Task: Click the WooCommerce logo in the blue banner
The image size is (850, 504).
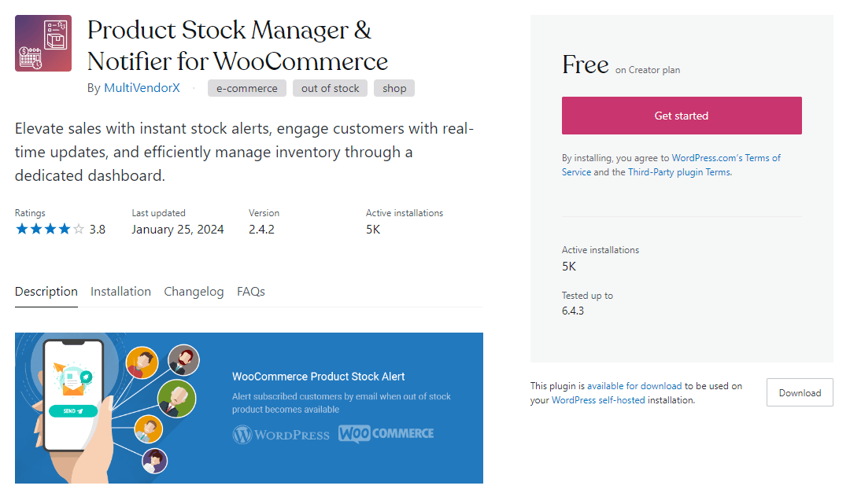Action: (x=386, y=432)
